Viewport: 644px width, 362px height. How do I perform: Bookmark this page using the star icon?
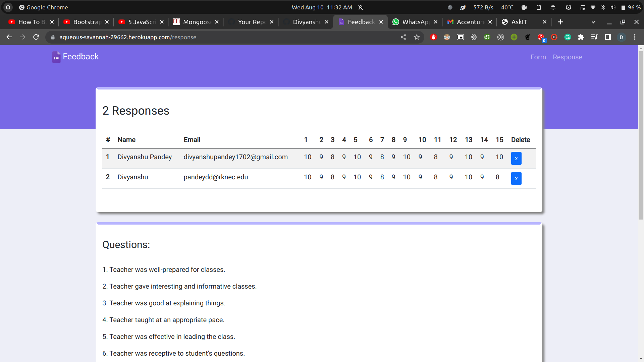point(417,37)
